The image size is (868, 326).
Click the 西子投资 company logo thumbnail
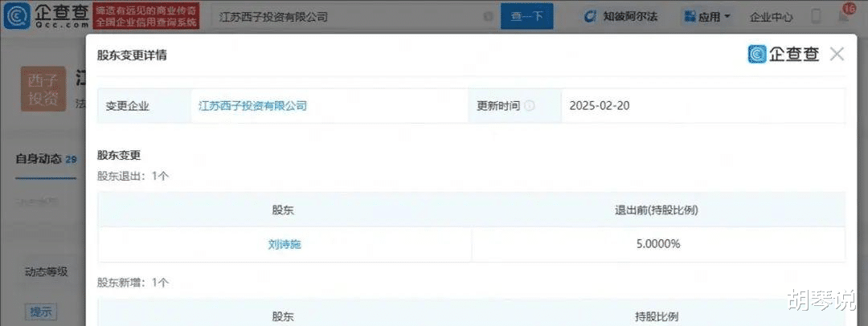43,89
